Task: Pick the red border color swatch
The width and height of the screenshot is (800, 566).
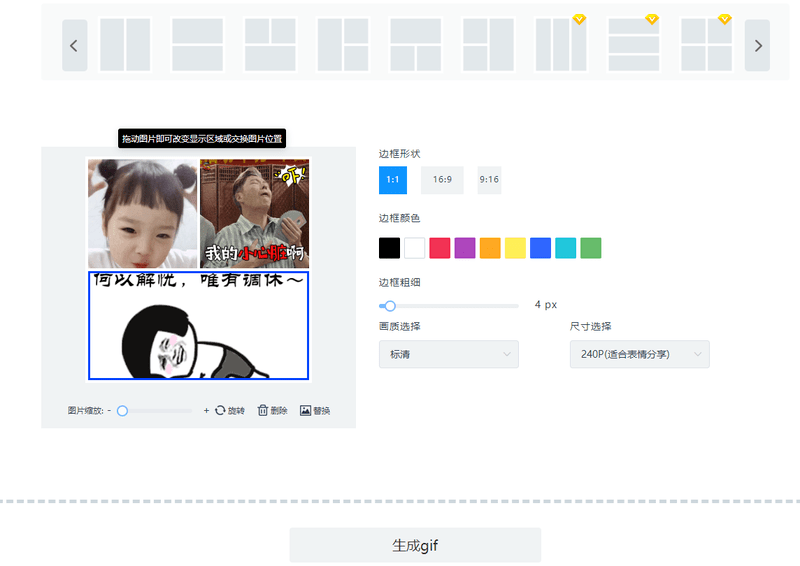Action: click(x=440, y=248)
